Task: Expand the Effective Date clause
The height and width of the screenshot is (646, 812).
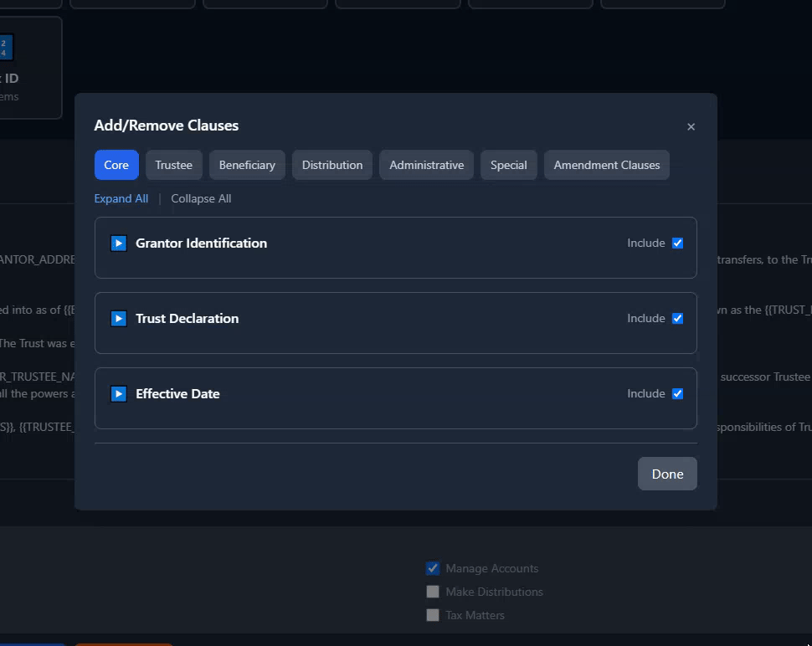Action: pyautogui.click(x=119, y=394)
